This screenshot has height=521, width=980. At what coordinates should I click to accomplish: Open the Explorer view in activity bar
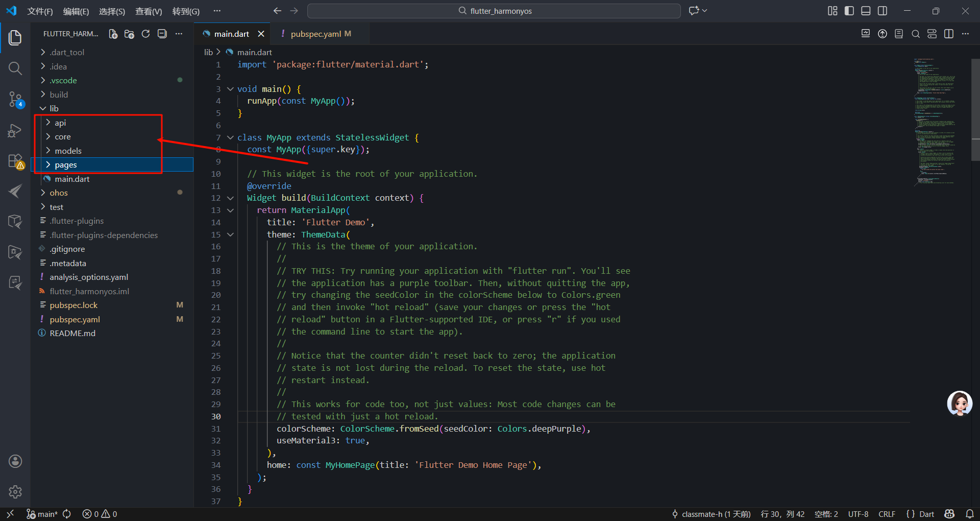point(15,37)
